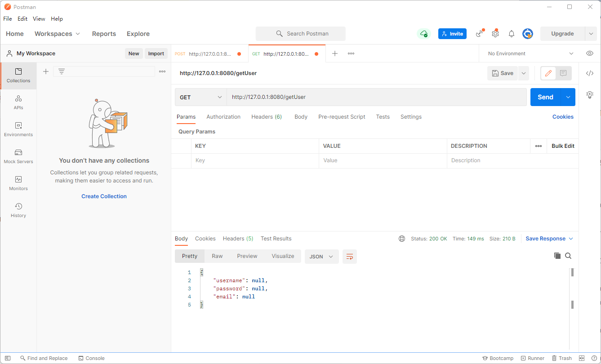Switch to comments mode icon

564,73
